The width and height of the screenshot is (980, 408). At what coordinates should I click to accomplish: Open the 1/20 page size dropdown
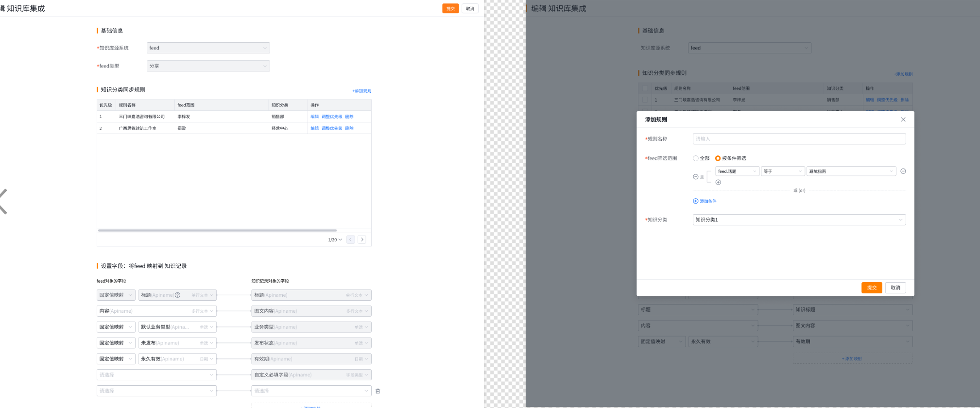[335, 239]
